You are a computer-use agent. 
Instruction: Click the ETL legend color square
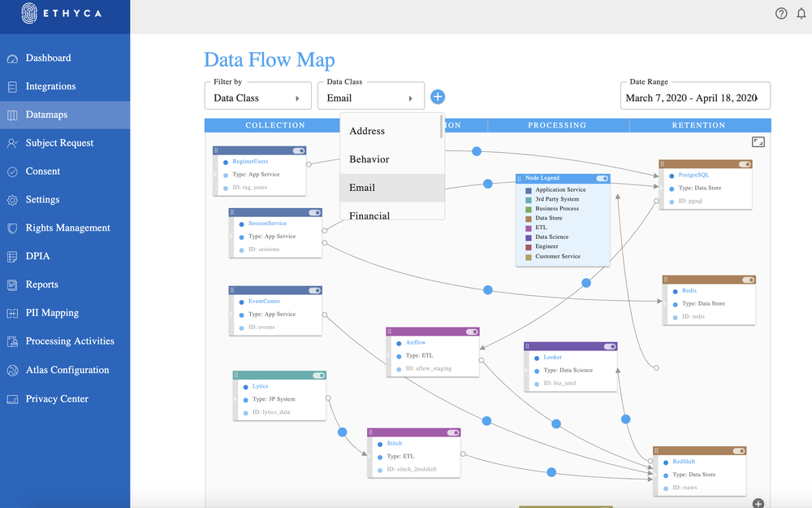point(529,228)
